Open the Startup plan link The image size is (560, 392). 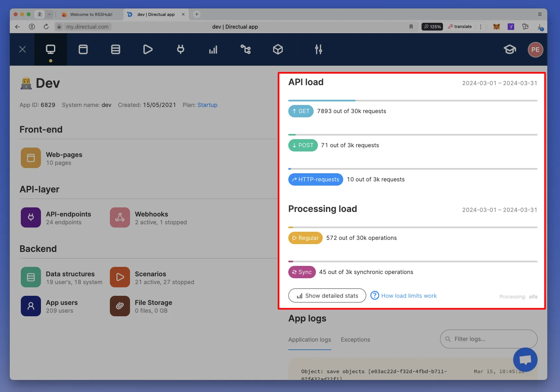pyautogui.click(x=207, y=105)
